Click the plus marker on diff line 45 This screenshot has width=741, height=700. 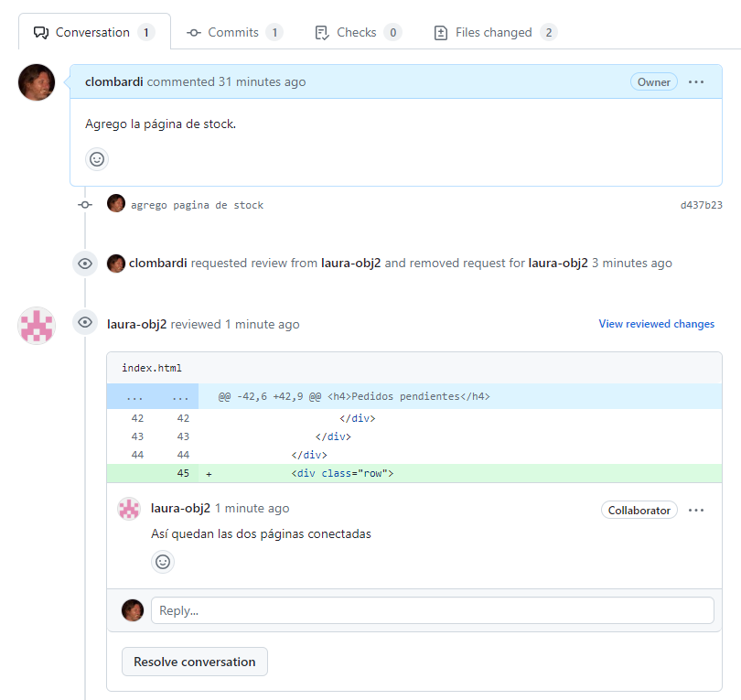click(209, 474)
